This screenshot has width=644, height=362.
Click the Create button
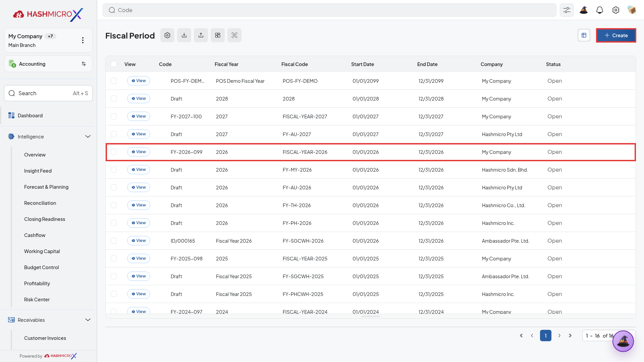pos(616,35)
